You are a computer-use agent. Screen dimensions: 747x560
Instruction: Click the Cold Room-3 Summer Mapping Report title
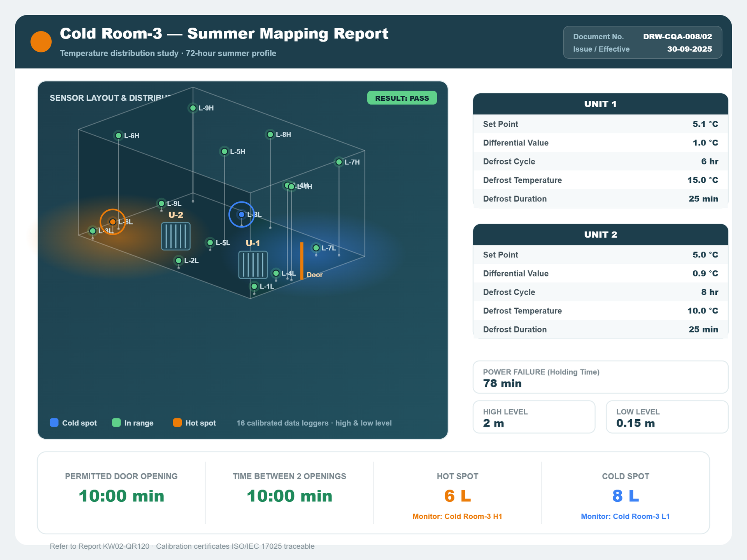coord(224,34)
